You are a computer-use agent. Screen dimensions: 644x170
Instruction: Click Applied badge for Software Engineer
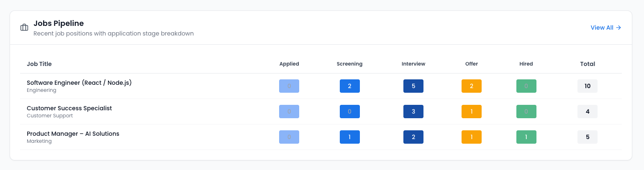(x=289, y=86)
